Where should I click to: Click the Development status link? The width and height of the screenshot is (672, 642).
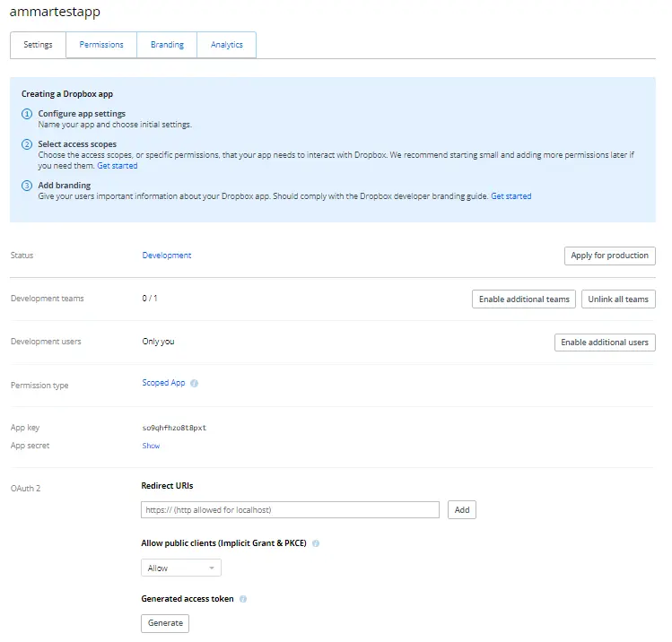(x=167, y=256)
